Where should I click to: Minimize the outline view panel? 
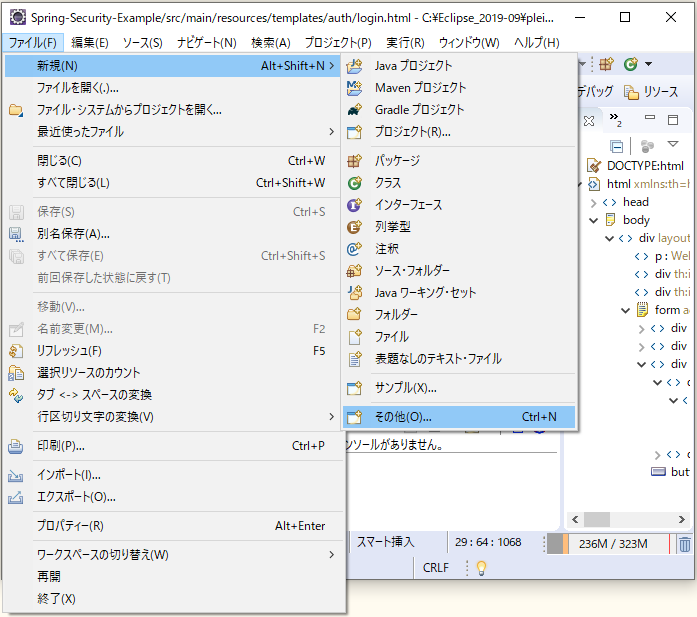(x=650, y=118)
